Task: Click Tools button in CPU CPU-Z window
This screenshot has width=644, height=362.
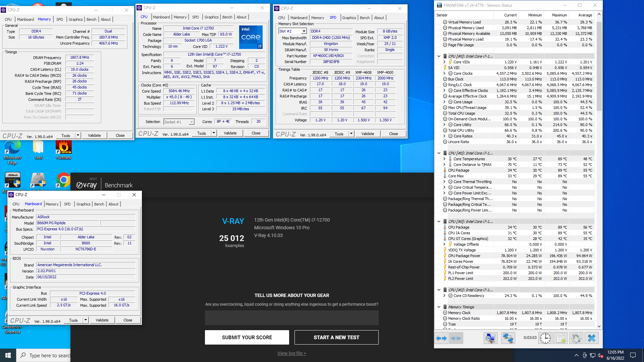Action: click(202, 133)
